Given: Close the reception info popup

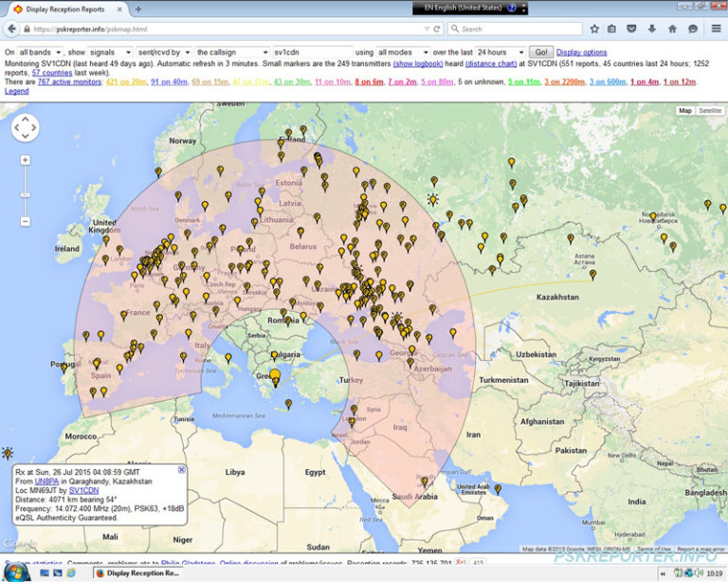Looking at the screenshot, I should (182, 469).
